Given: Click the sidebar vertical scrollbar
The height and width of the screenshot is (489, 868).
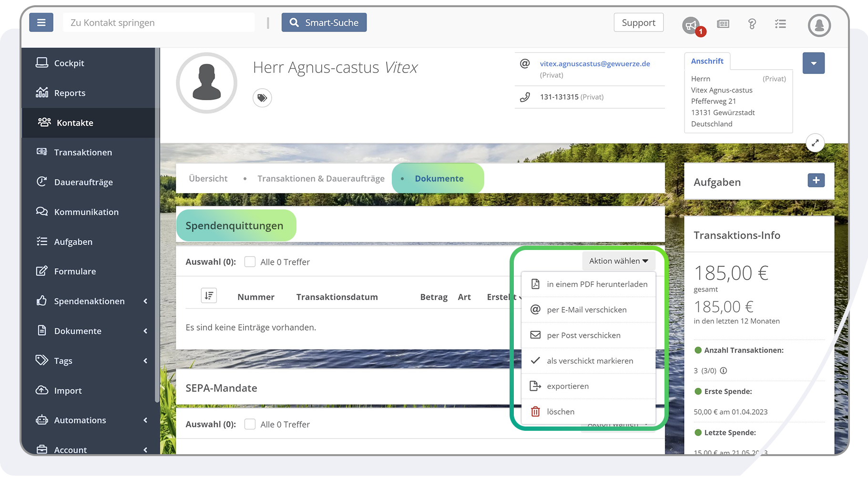Looking at the screenshot, I should click(157, 225).
